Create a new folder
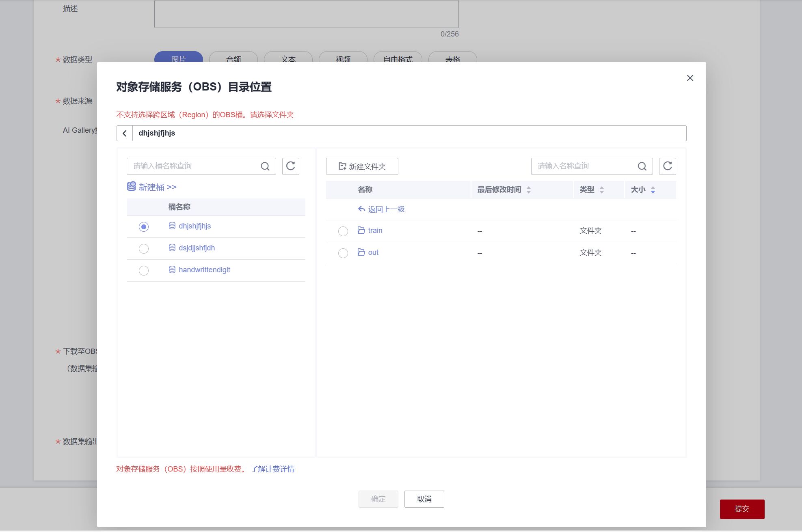 point(362,166)
